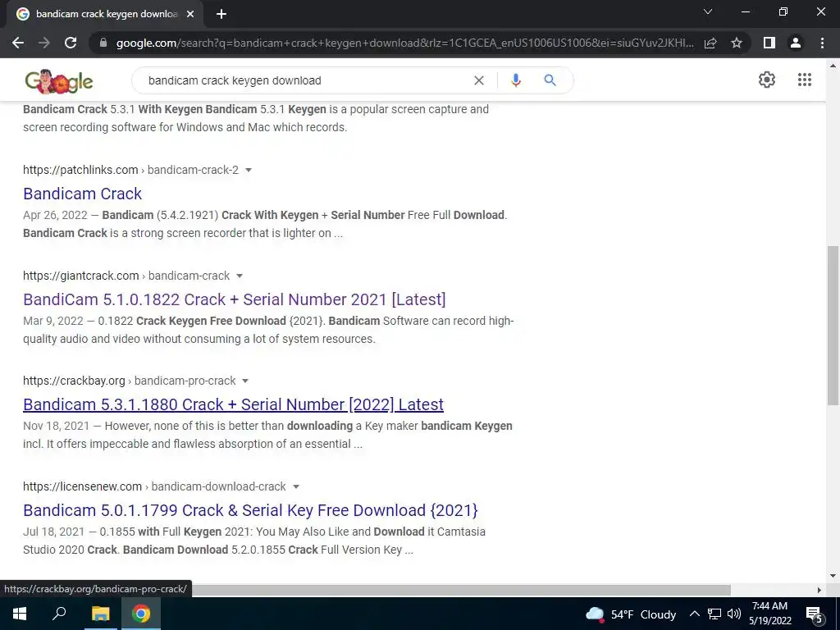Open the Bandicam Crack result link
Screen dimensions: 840x630
coord(83,194)
